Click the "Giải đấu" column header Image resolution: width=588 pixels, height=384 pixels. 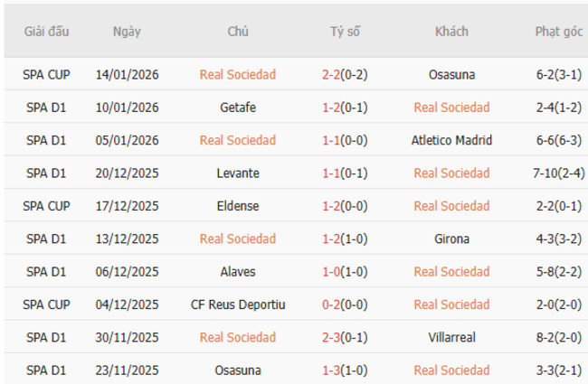pyautogui.click(x=47, y=31)
